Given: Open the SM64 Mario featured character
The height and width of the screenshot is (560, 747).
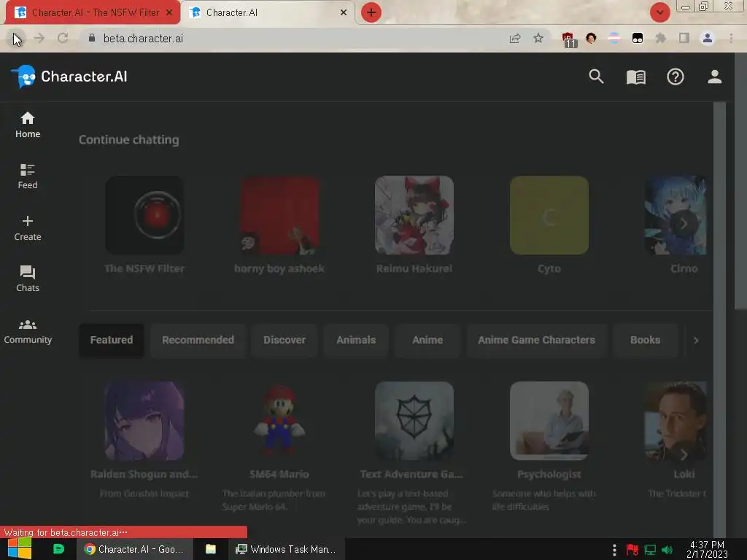Looking at the screenshot, I should pyautogui.click(x=279, y=446).
